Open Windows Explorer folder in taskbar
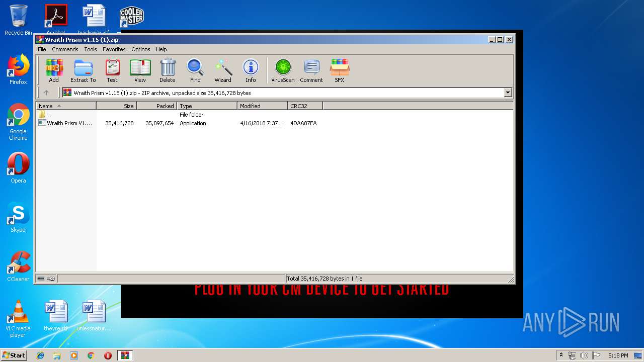The image size is (644, 362). 57,355
